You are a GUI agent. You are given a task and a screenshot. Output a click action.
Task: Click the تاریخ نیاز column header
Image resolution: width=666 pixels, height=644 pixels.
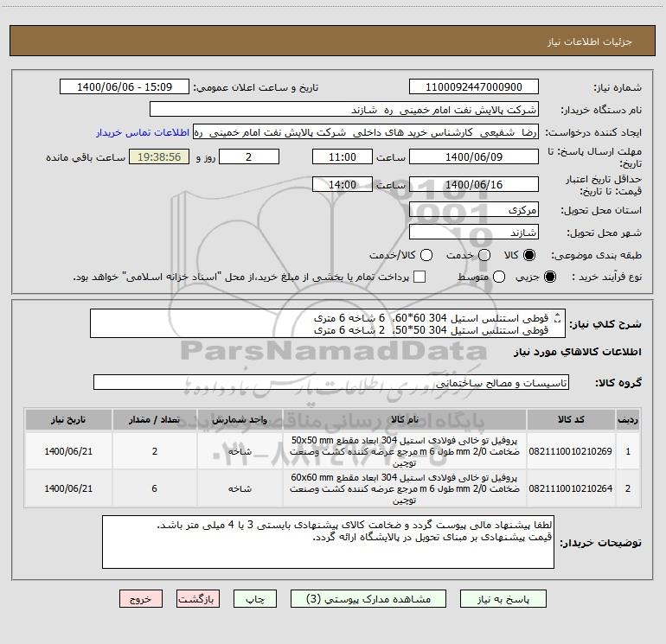(x=68, y=420)
